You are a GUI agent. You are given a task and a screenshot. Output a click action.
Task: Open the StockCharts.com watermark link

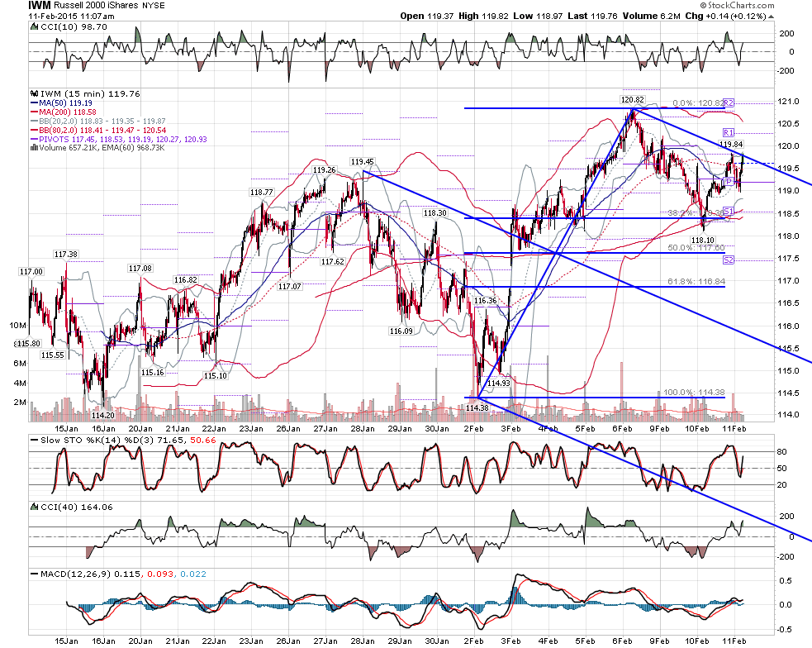(x=737, y=5)
